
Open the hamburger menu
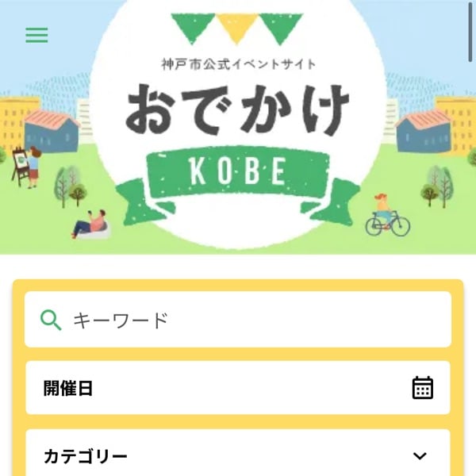point(36,36)
